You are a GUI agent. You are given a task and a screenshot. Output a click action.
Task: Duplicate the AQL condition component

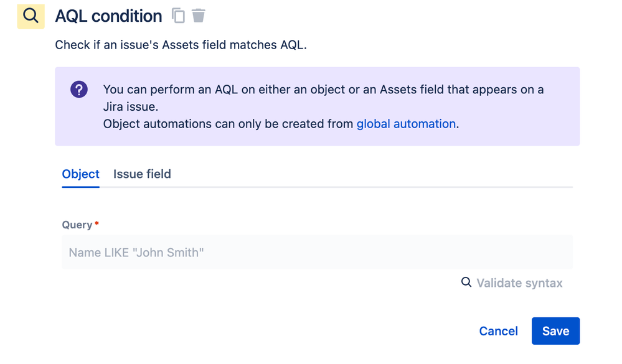(179, 16)
